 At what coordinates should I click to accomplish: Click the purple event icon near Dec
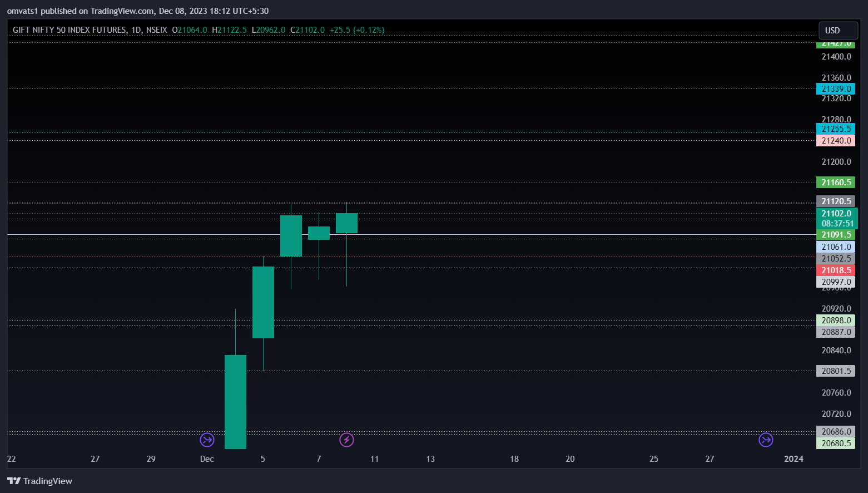207,440
